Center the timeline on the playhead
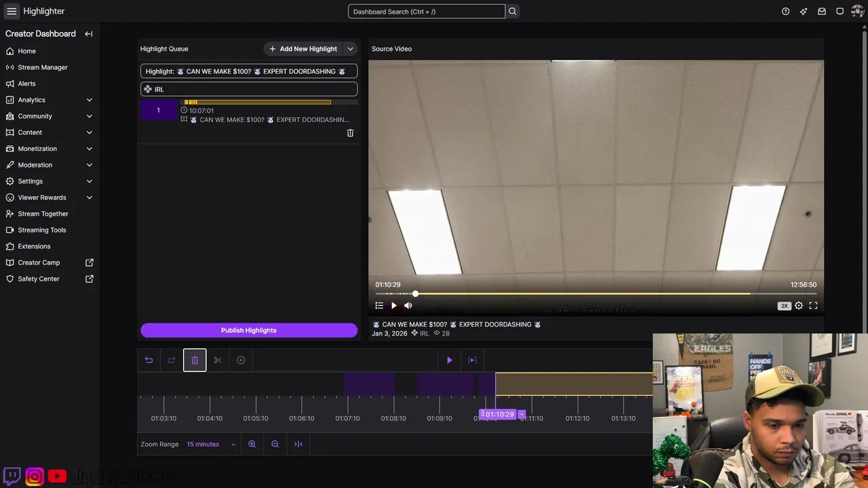Screen dimensions: 868x488 point(298,444)
